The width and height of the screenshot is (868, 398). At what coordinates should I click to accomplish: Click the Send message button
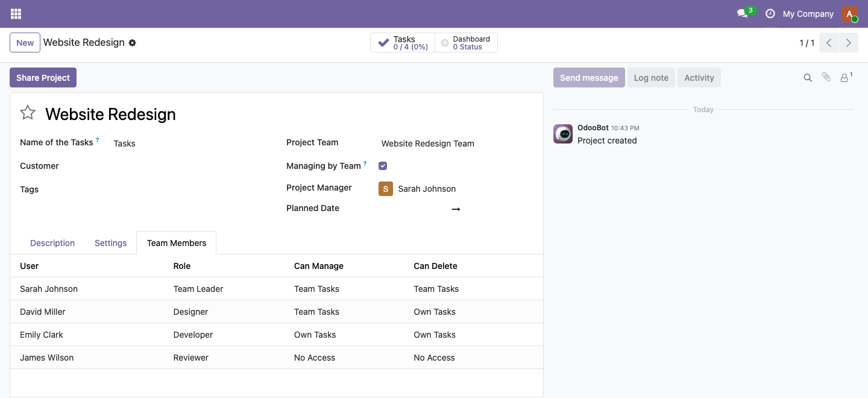point(589,78)
